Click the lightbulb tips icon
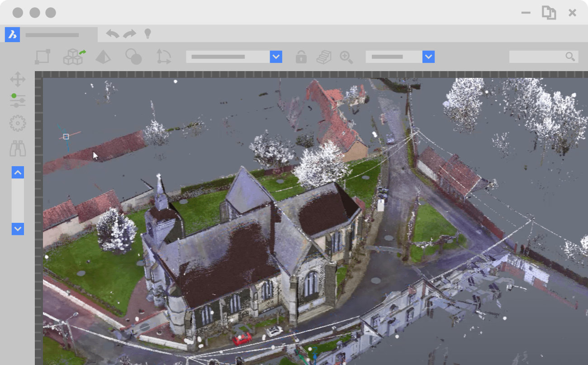Image resolution: width=588 pixels, height=365 pixels. [x=147, y=34]
